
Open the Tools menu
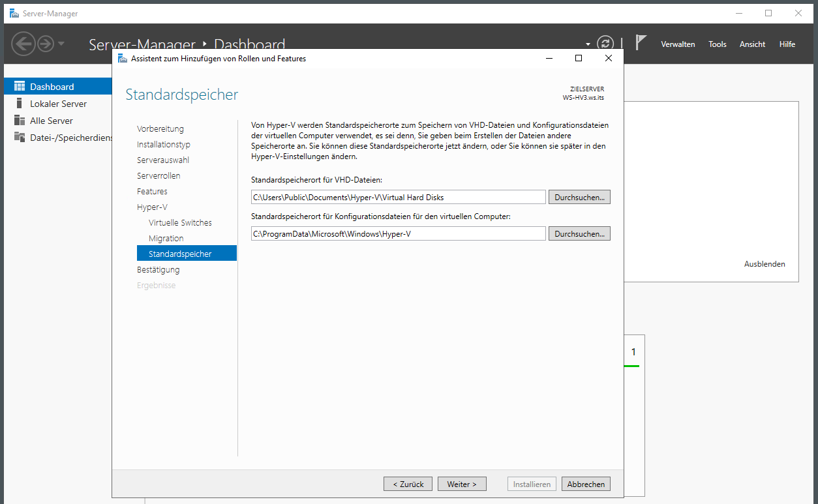(718, 44)
